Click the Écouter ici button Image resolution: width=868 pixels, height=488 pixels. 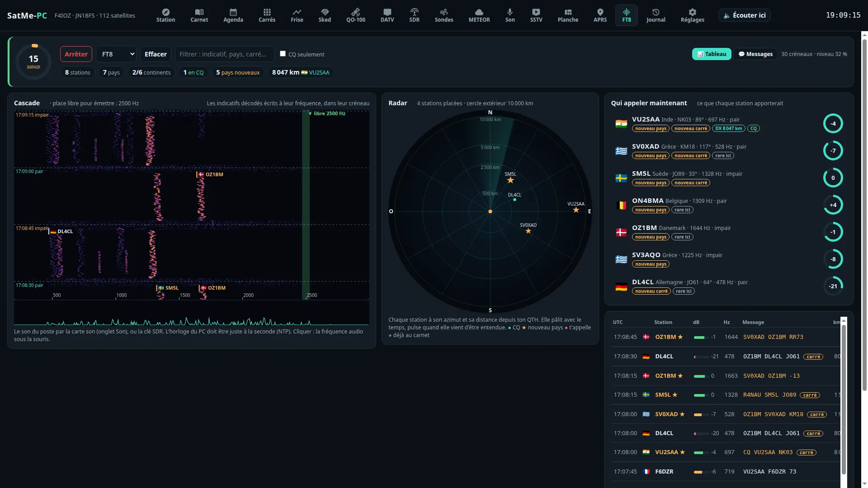(744, 15)
